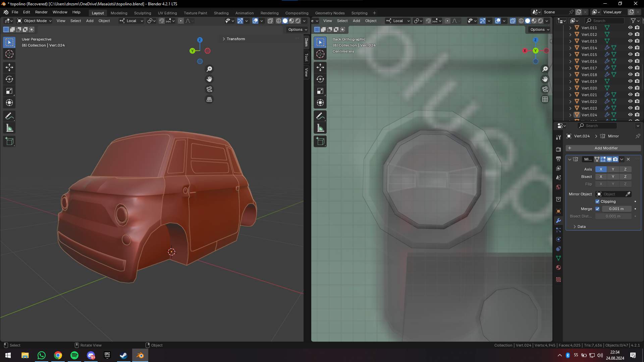Viewport: 644px width, 362px height.
Task: Toggle camera view in left viewport
Action: [209, 89]
